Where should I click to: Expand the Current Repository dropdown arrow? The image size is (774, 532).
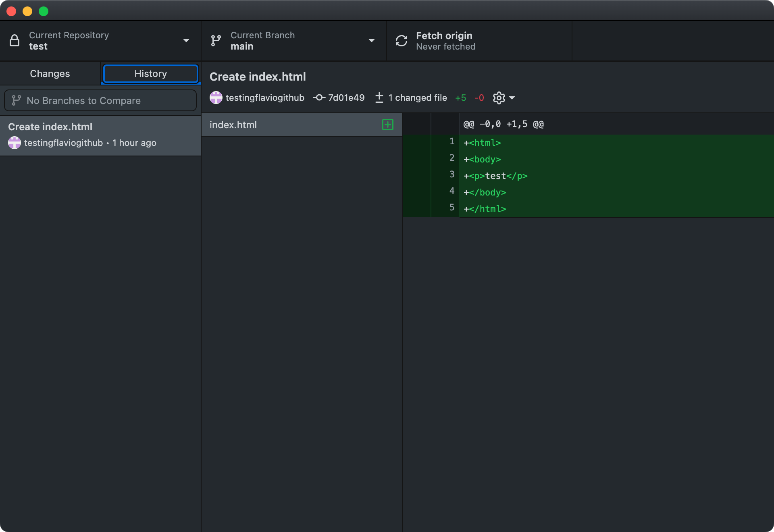[x=186, y=41]
